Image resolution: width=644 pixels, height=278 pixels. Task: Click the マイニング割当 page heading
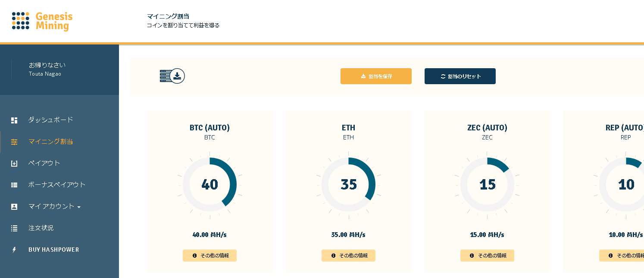click(168, 16)
